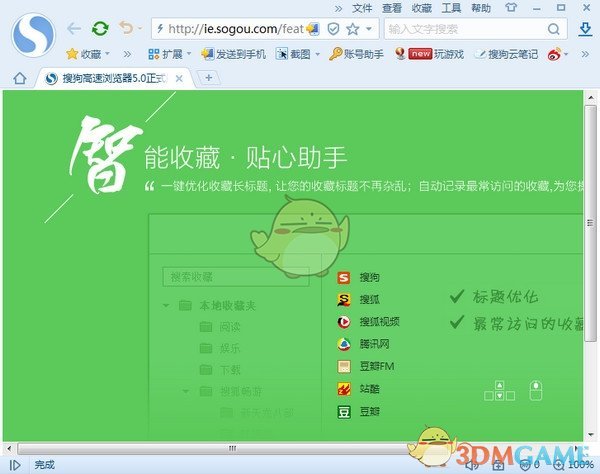Click the 腾讯网 bookmark icon
600x474 pixels.
[x=344, y=344]
